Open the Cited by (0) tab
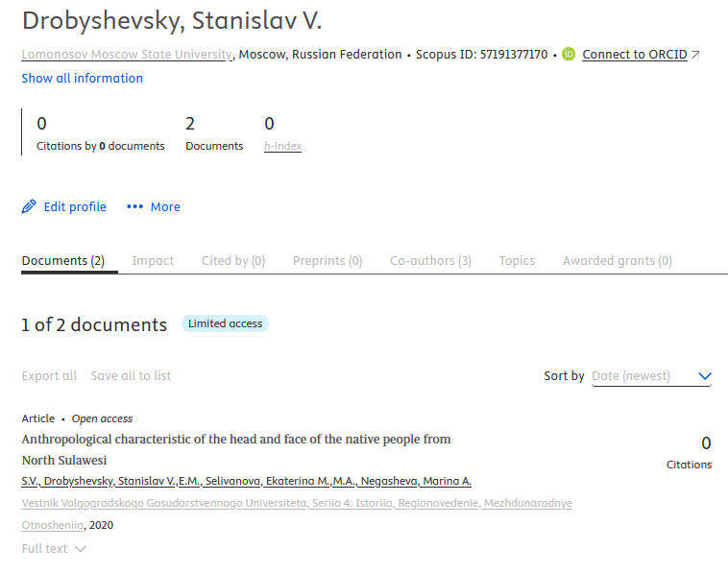Viewport: 728px width, 573px height. 233,261
